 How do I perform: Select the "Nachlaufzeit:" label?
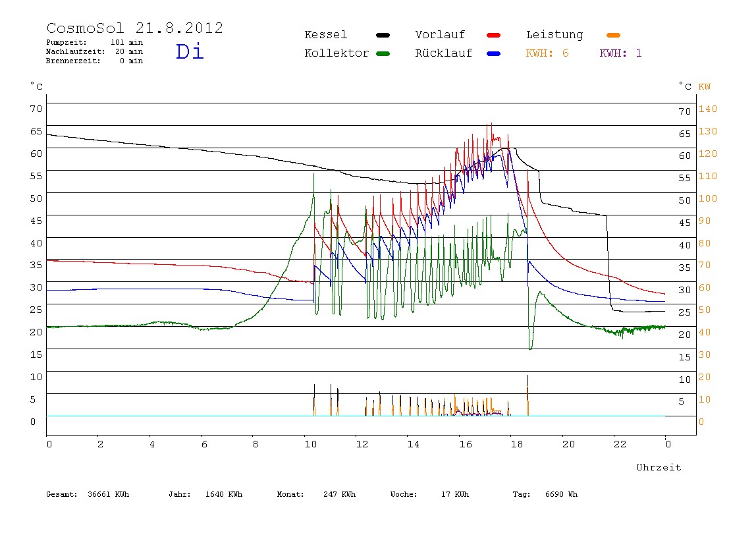coord(76,51)
